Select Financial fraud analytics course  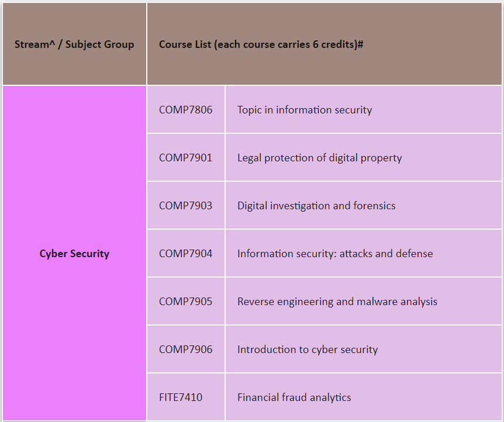coord(294,397)
